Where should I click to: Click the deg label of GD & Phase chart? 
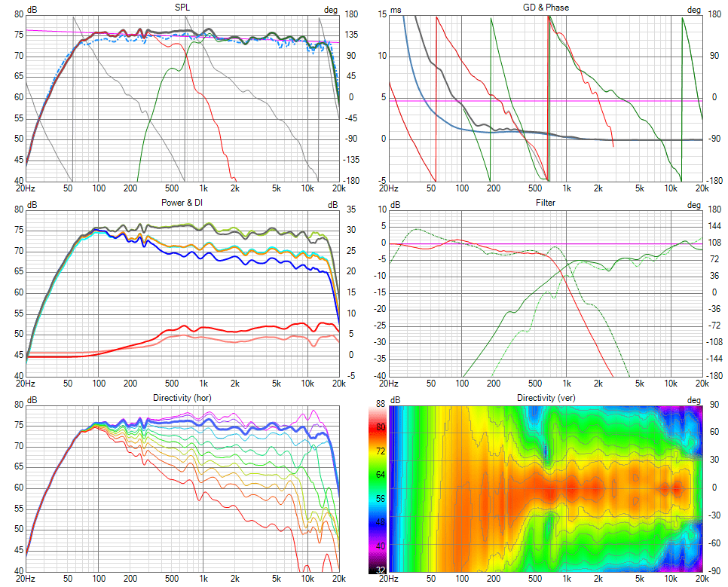point(694,10)
